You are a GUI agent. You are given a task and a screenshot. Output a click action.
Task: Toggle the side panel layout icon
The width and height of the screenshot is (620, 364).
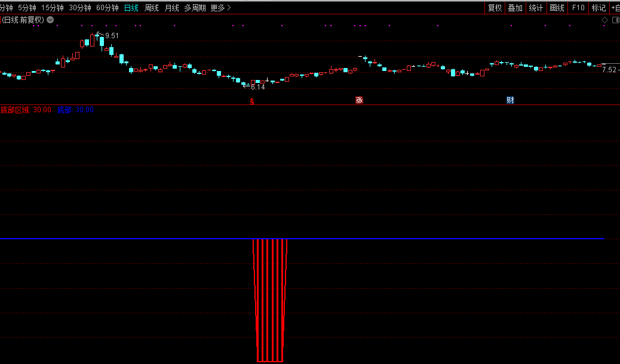[615, 20]
